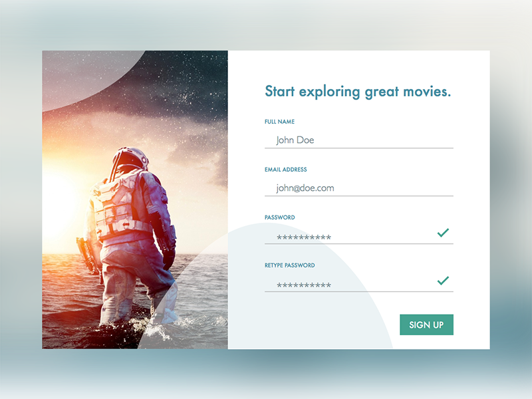The height and width of the screenshot is (399, 532).
Task: Select the Email Address field showing john@doe.com
Action: click(359, 188)
